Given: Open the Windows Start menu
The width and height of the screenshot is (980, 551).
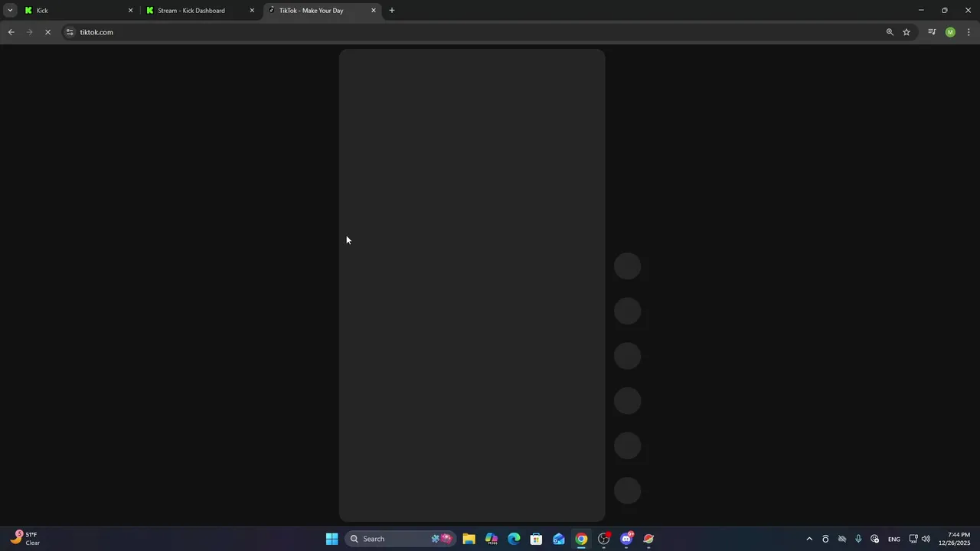Looking at the screenshot, I should click(x=332, y=539).
